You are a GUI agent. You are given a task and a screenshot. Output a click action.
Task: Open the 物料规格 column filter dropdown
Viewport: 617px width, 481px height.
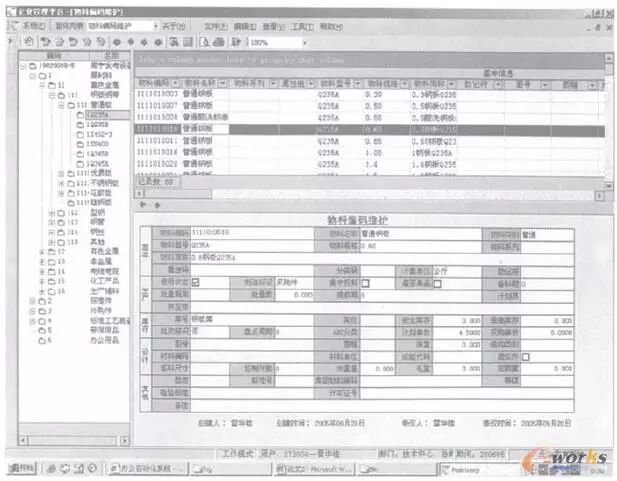tap(405, 84)
